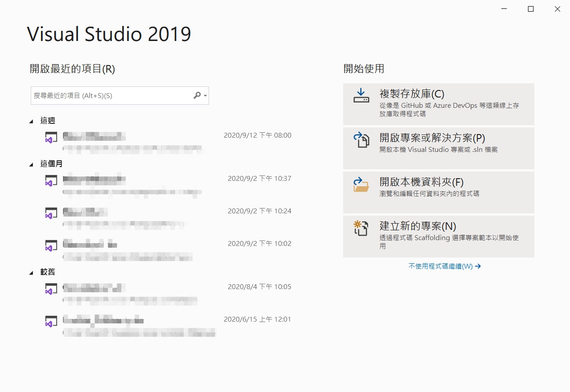
Task: Click the search magnifier icon
Action: point(197,95)
